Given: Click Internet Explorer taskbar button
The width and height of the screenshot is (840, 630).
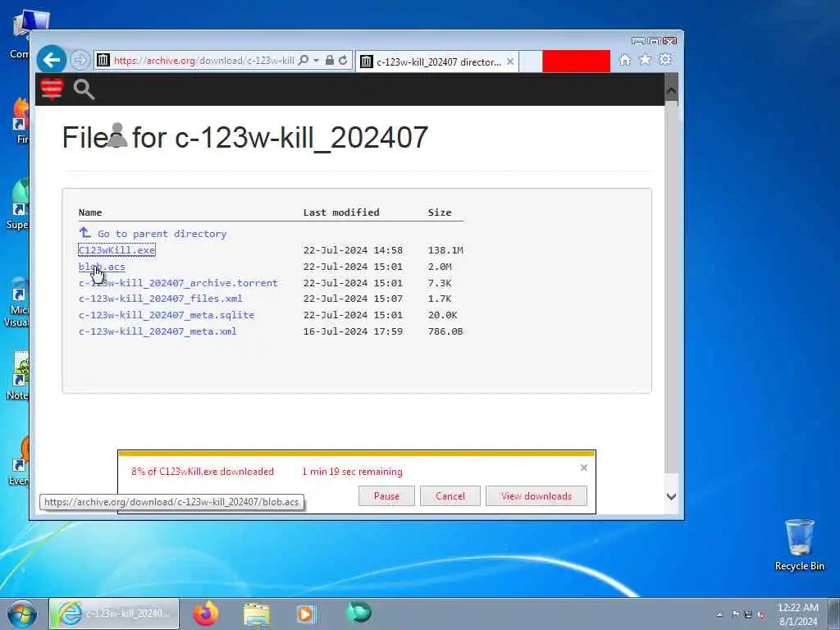Looking at the screenshot, I should (x=114, y=614).
